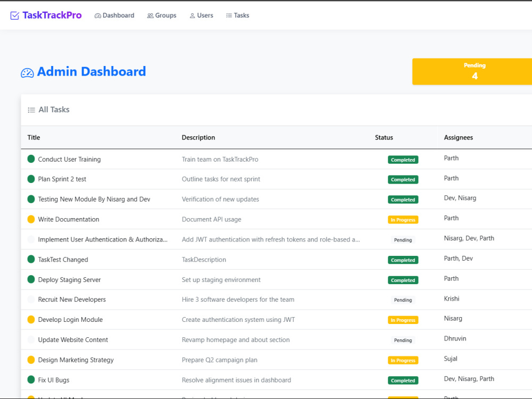
Task: Select the Recruit New Developers title
Action: click(x=72, y=300)
